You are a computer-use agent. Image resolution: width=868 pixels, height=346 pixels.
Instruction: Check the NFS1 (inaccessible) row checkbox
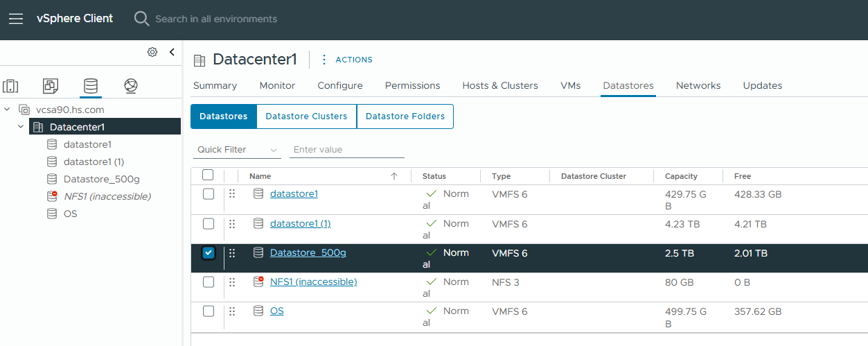[209, 282]
